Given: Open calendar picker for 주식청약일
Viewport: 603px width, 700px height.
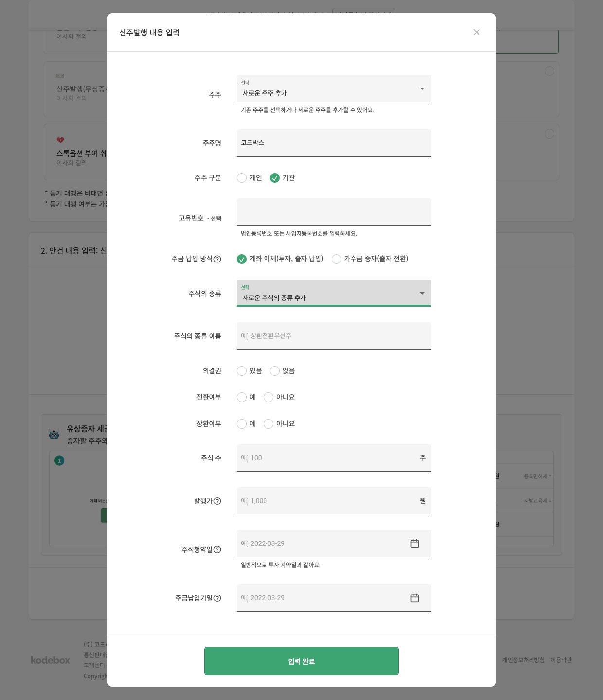Looking at the screenshot, I should (x=415, y=543).
